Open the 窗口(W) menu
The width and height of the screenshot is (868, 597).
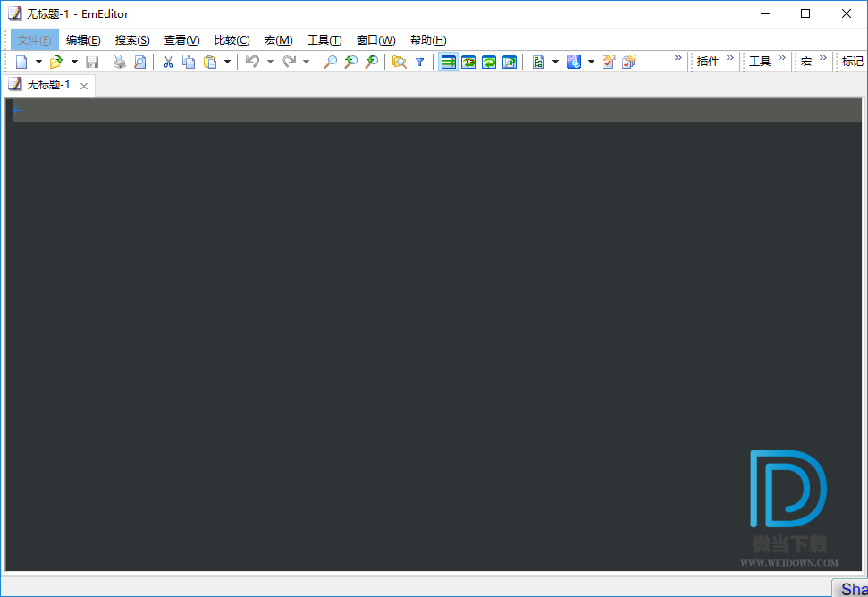click(375, 40)
